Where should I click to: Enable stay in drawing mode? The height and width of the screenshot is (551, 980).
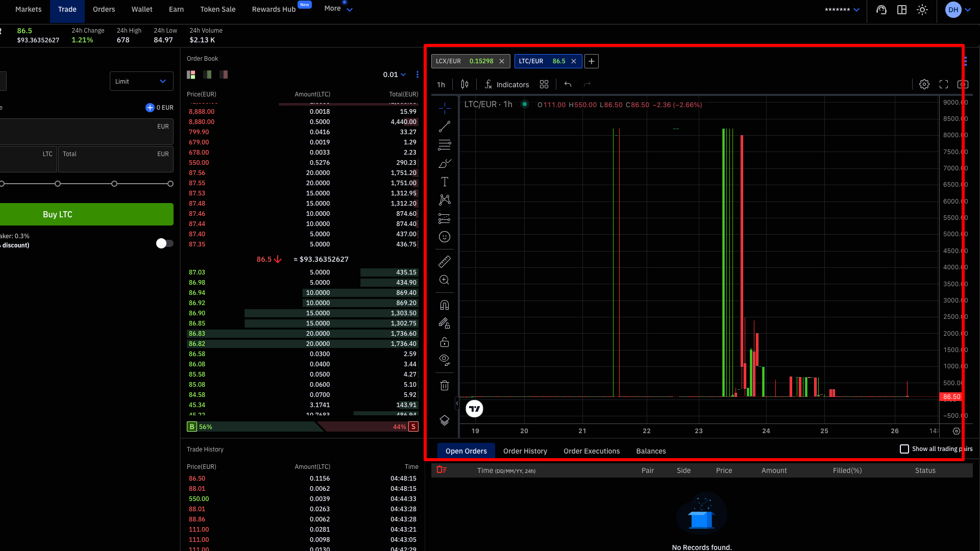(445, 323)
